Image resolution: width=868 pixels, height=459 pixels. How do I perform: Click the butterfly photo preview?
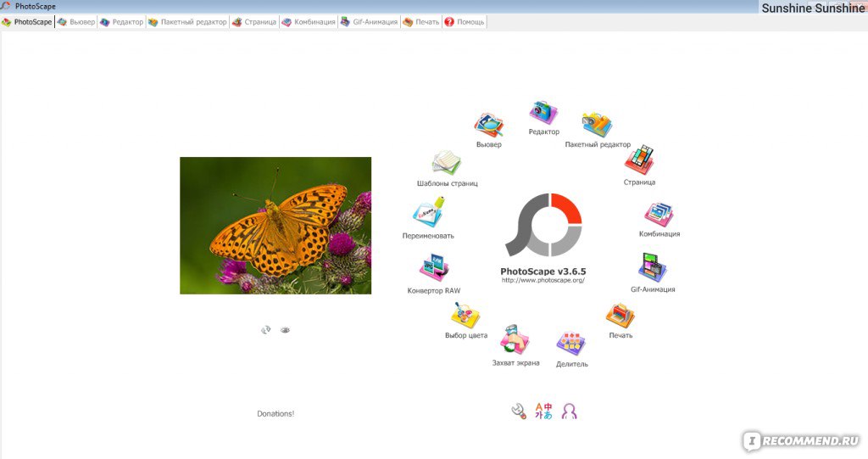click(275, 226)
